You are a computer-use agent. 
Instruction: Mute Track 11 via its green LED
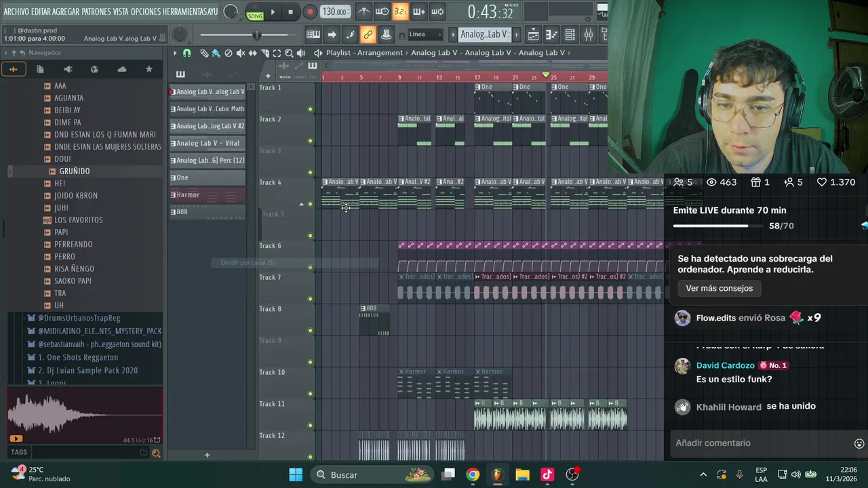coord(311,426)
